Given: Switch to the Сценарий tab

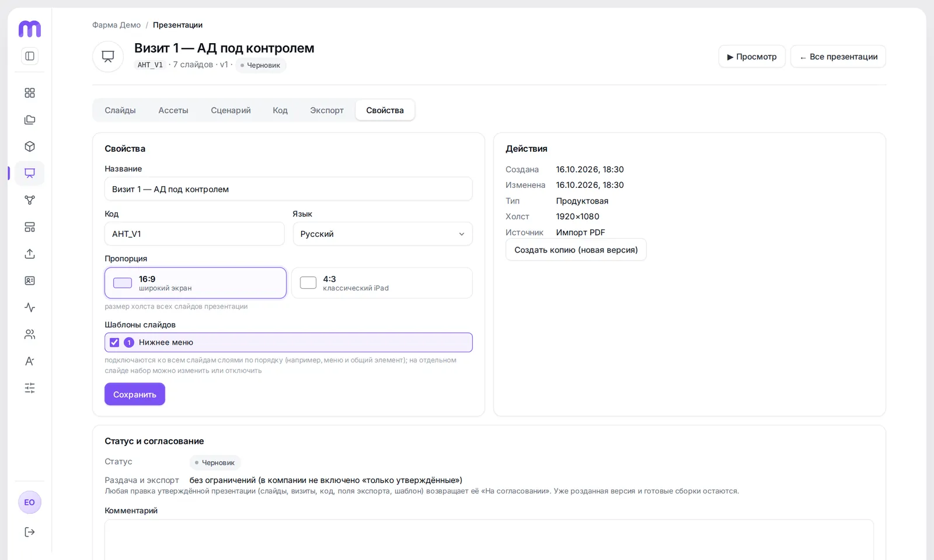Looking at the screenshot, I should (231, 110).
